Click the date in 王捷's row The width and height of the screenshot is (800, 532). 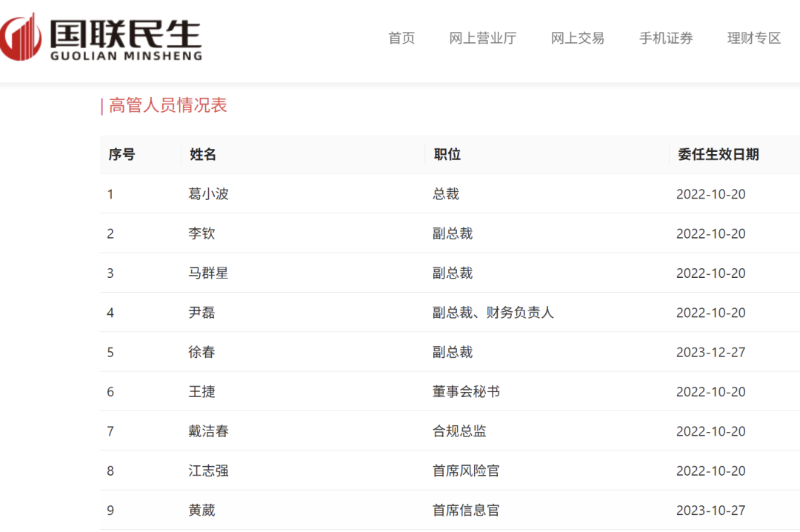coord(710,392)
